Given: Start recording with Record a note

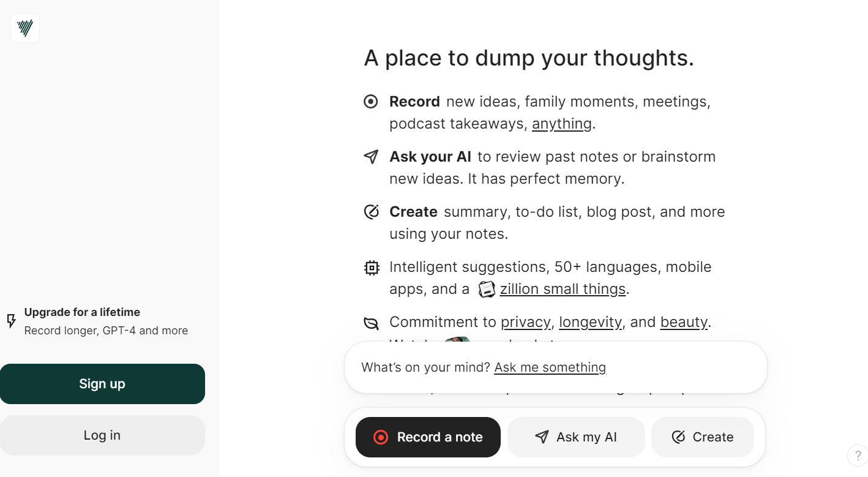Looking at the screenshot, I should pos(428,437).
